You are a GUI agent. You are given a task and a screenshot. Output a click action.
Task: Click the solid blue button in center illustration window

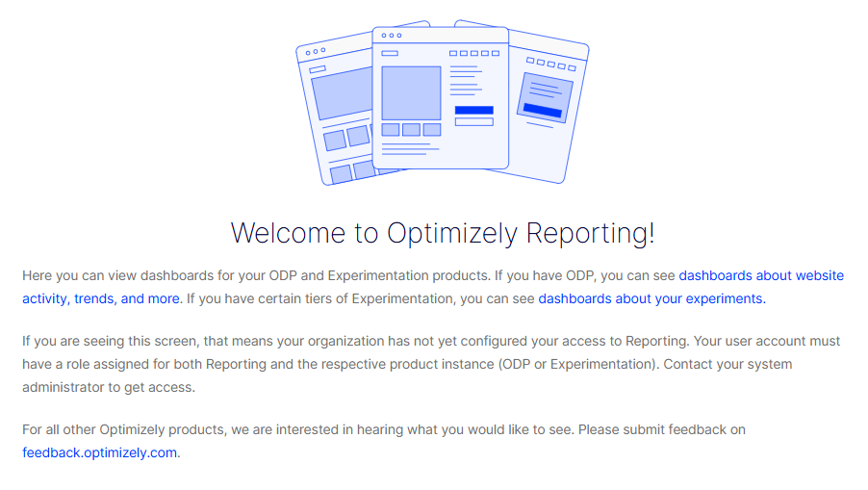pos(473,110)
